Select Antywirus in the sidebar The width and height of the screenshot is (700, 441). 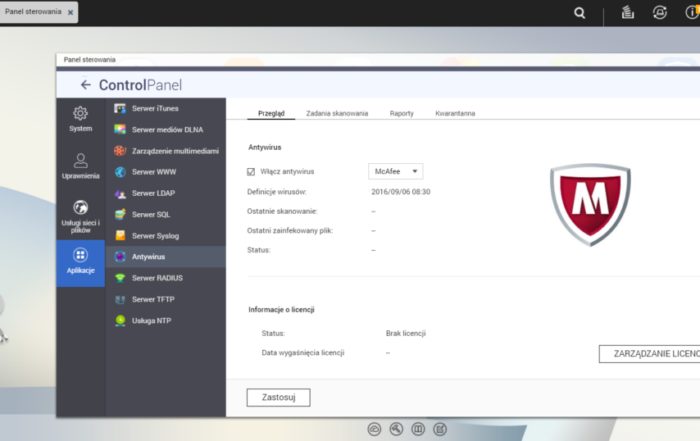tap(166, 257)
